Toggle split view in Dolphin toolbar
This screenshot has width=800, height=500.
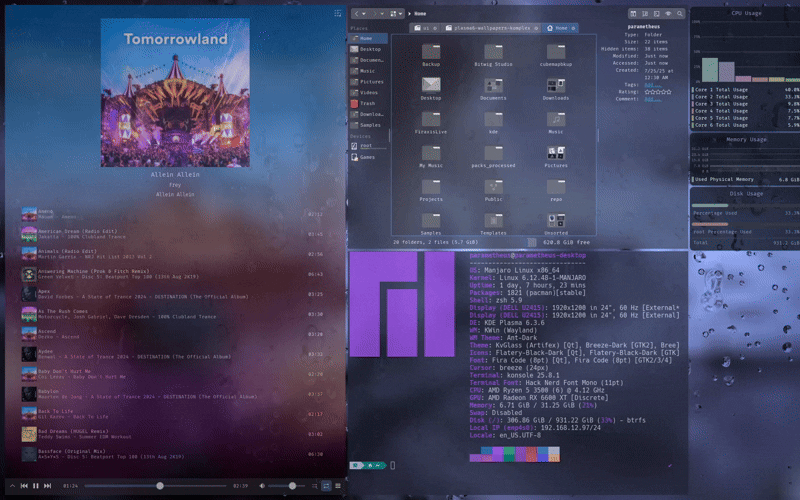(633, 14)
